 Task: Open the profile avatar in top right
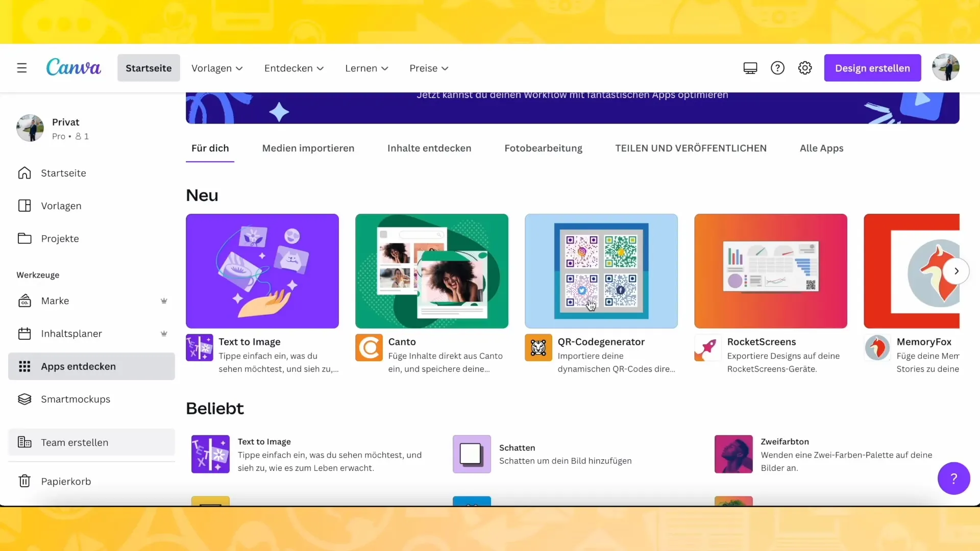coord(945,67)
